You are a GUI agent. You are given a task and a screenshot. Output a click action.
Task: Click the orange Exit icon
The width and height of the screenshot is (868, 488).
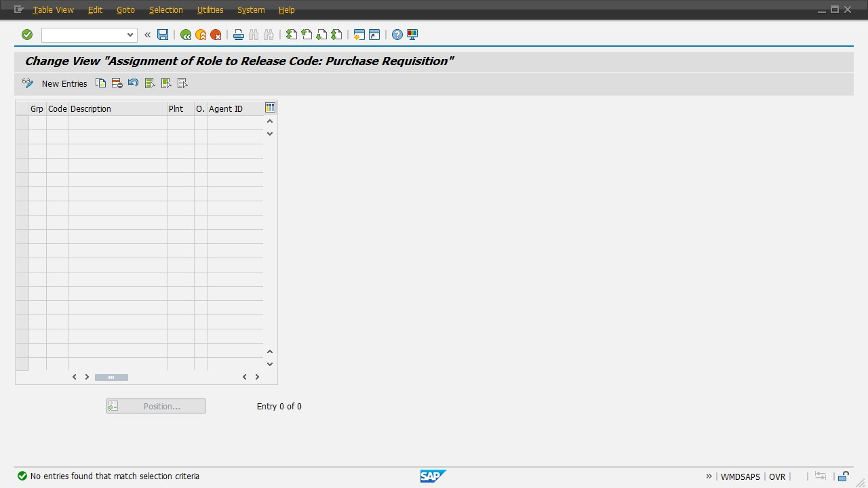[x=201, y=35]
